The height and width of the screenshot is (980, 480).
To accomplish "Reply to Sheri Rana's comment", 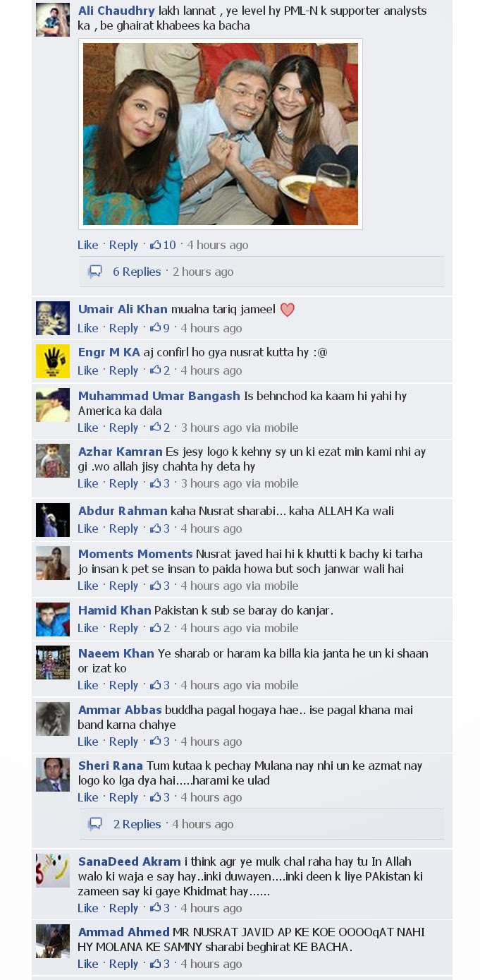I will (123, 797).
